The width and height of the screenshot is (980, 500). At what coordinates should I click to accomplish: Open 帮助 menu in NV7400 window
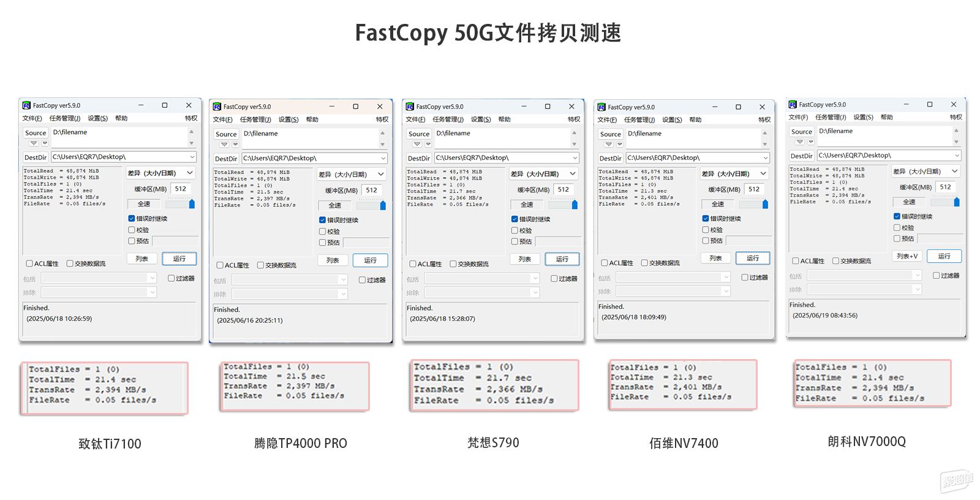coord(695,120)
